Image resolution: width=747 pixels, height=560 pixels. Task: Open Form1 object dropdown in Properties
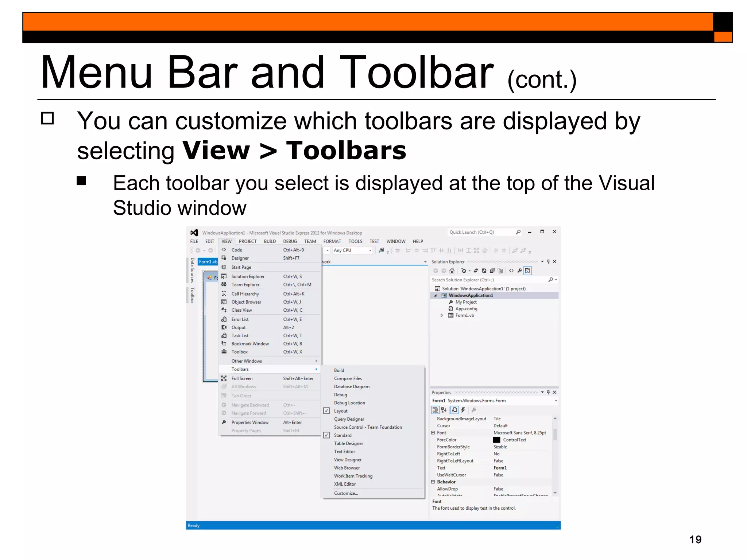556,401
